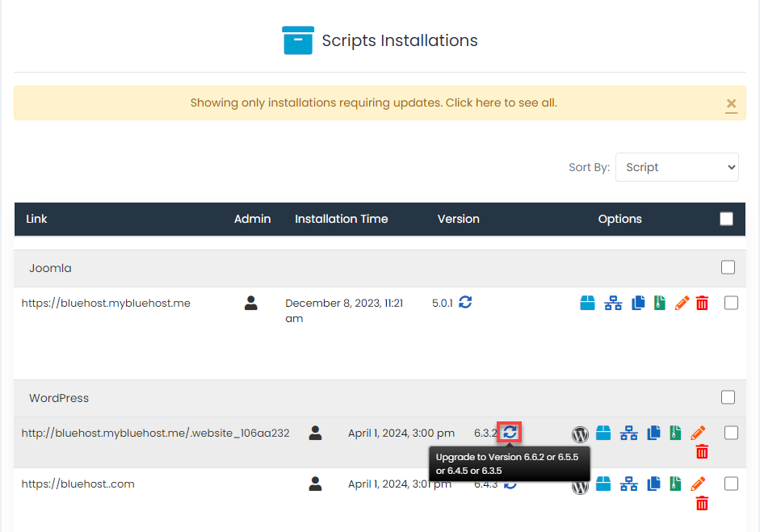Viewport: 760px width, 532px height.
Task: Change sorting from Script using the dropdown
Action: coord(677,167)
